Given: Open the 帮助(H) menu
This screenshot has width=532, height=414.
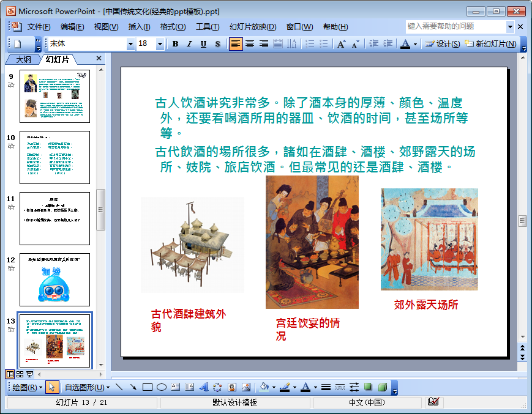Looking at the screenshot, I should 335,27.
